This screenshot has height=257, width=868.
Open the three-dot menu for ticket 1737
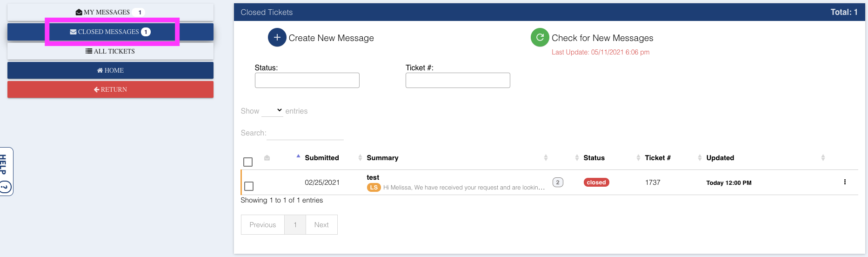point(844,182)
